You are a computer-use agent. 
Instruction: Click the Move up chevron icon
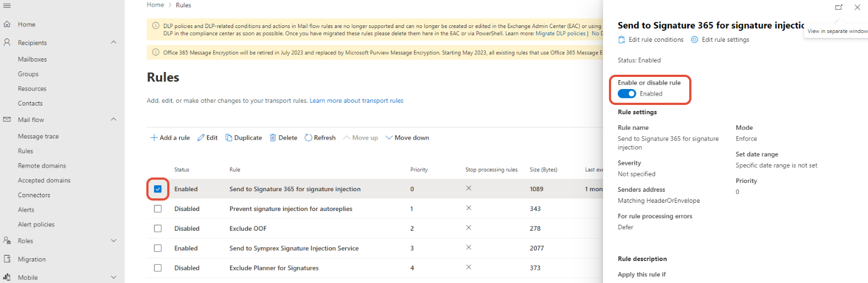[x=347, y=138]
